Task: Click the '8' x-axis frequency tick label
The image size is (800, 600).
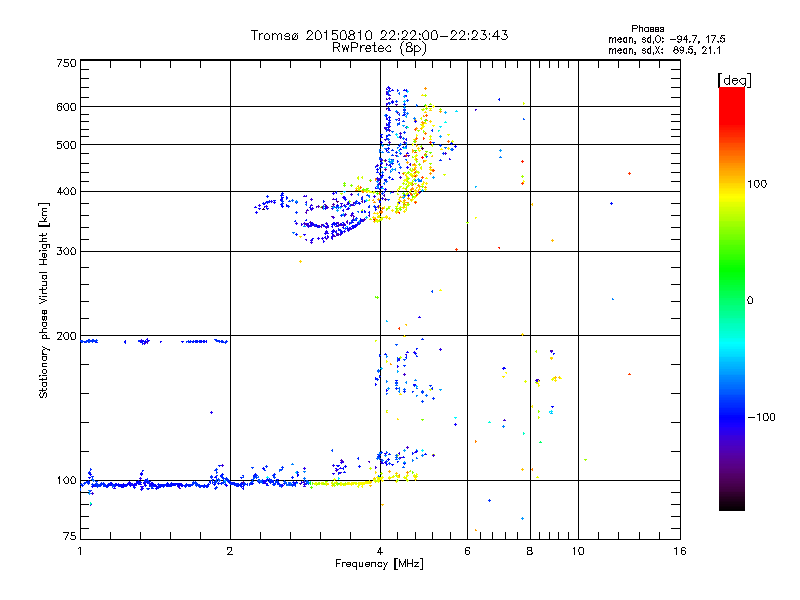Action: (530, 551)
